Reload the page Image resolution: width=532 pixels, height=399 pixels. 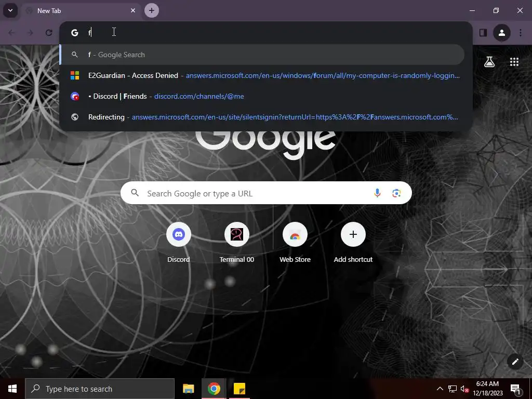(49, 33)
